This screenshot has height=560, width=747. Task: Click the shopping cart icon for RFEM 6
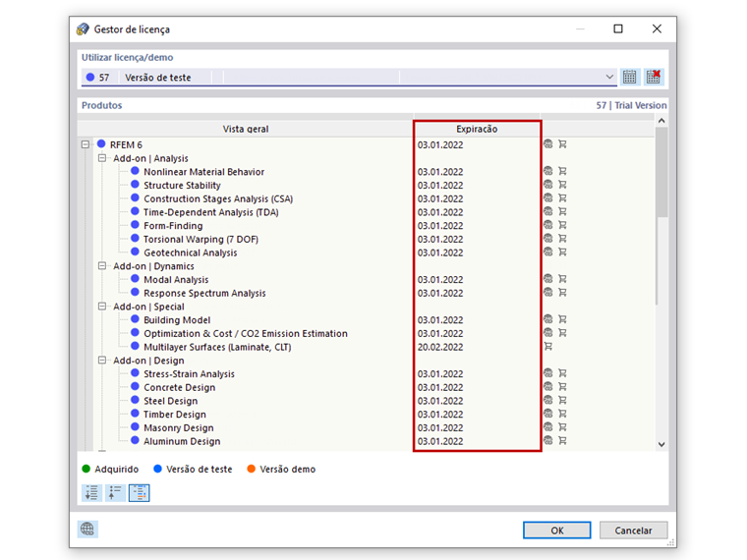[562, 143]
